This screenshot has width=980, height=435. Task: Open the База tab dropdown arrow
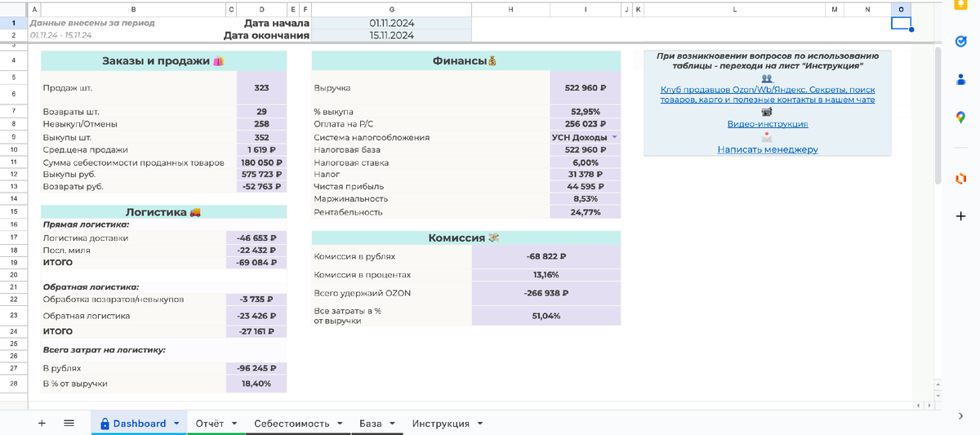pos(392,424)
